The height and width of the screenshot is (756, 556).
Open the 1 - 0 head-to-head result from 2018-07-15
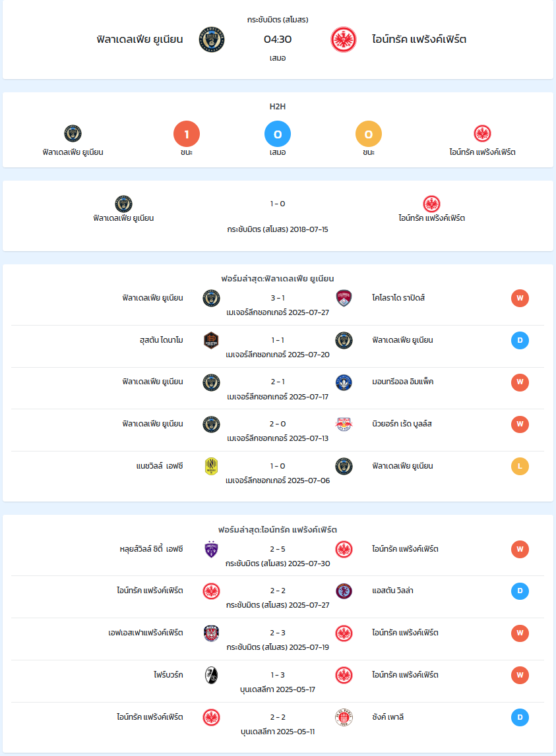click(278, 204)
